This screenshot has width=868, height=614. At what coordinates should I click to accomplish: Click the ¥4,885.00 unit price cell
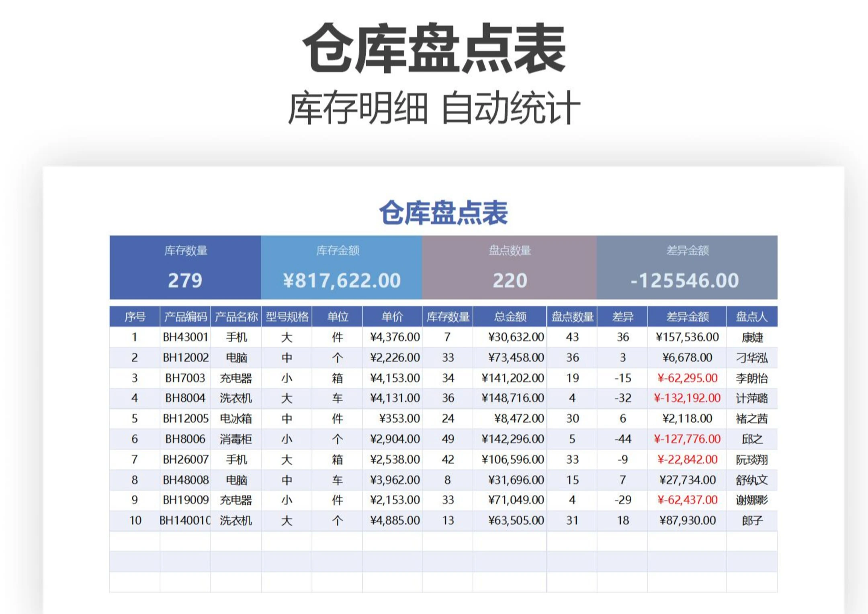395,520
